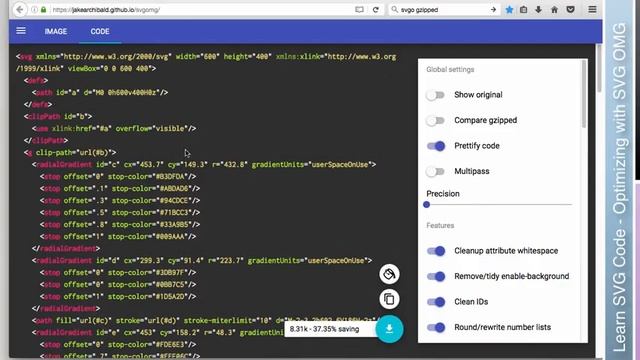Click the 'Features' heading
This screenshot has height=360, width=640.
coord(440,225)
